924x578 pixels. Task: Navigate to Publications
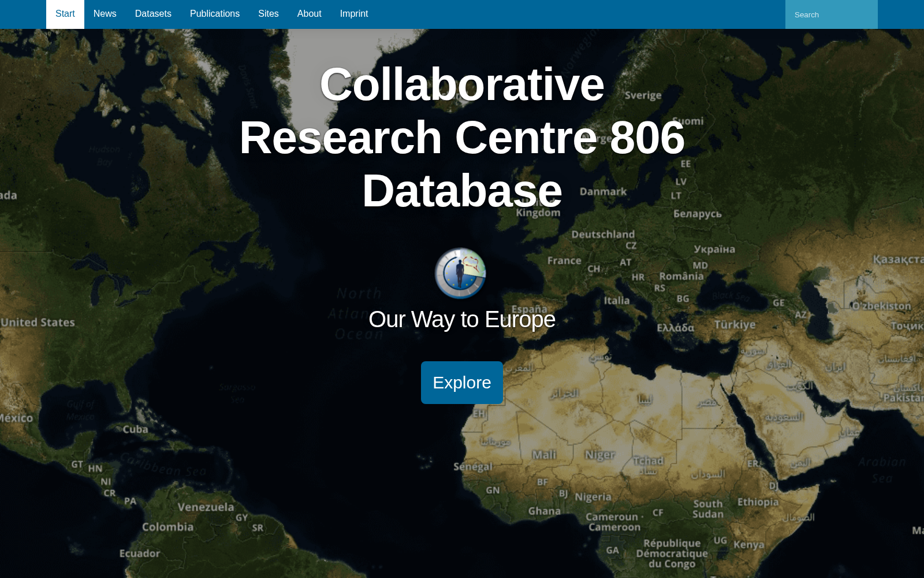click(215, 14)
